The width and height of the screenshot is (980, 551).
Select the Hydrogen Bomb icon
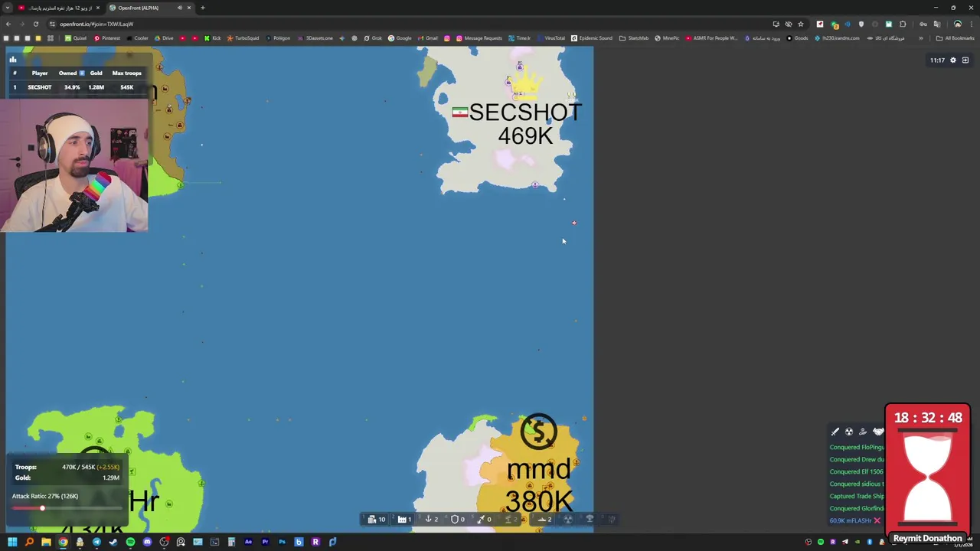[590, 520]
